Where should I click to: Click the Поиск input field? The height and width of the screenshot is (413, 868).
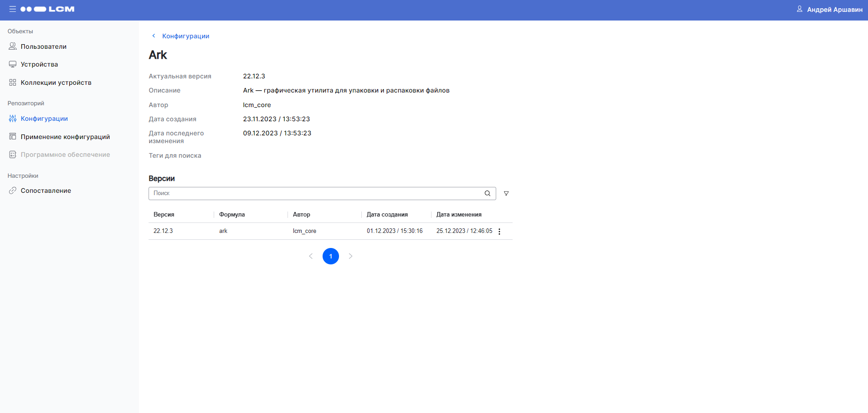pos(314,193)
